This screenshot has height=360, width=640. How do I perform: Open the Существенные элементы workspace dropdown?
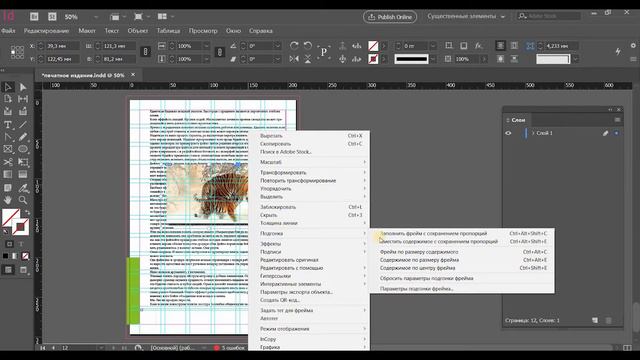[466, 16]
